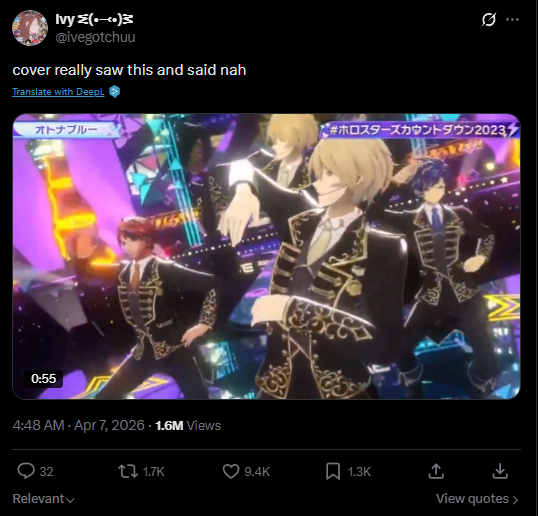
Task: Click the DeepL logo icon
Action: pos(115,92)
